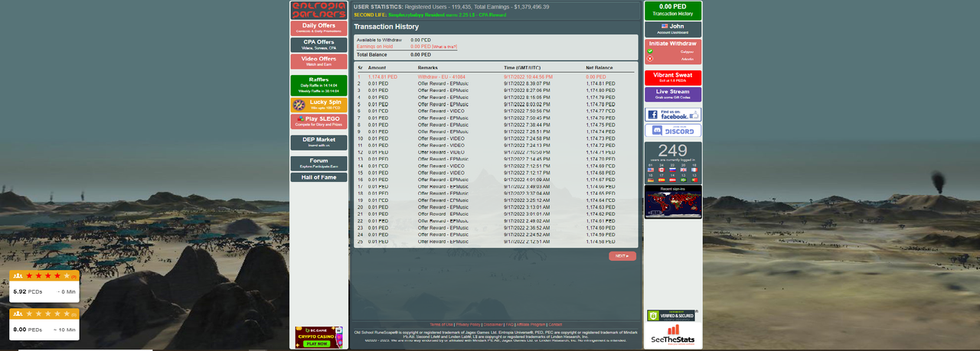This screenshot has height=351, width=980.
Task: Click the Facebook logo icon
Action: (653, 115)
